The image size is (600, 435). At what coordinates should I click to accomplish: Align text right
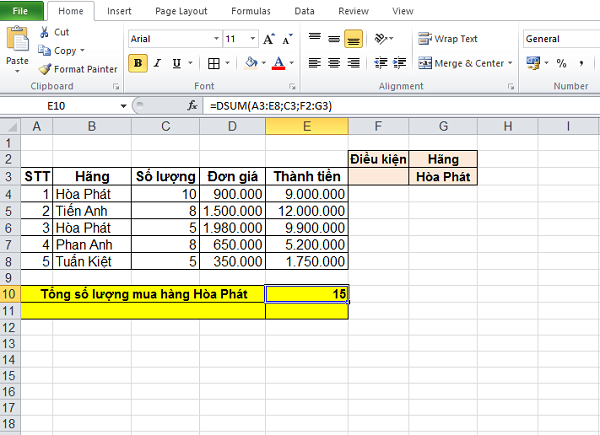click(x=353, y=63)
